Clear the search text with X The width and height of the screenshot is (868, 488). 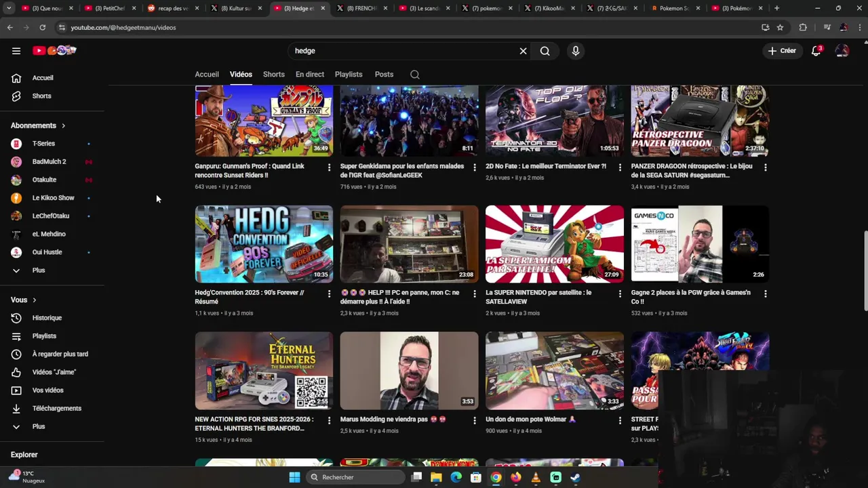pos(523,51)
